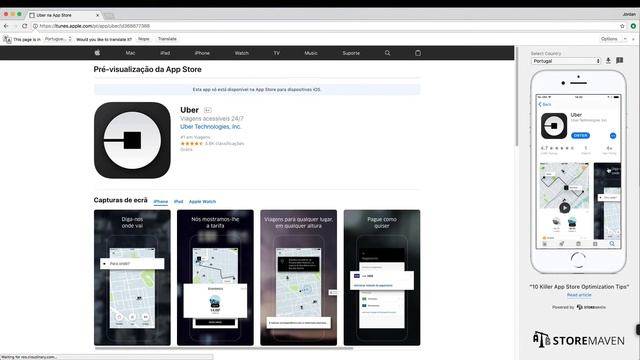
Task: Open Suporte in the Apple nav bar
Action: click(351, 53)
